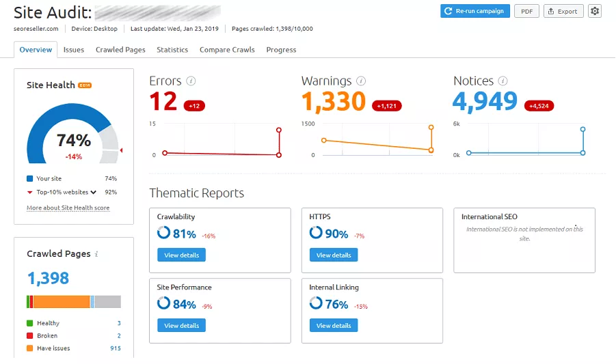Click the Re-run campaign button
Image resolution: width=616 pixels, height=364 pixels.
[x=475, y=11]
